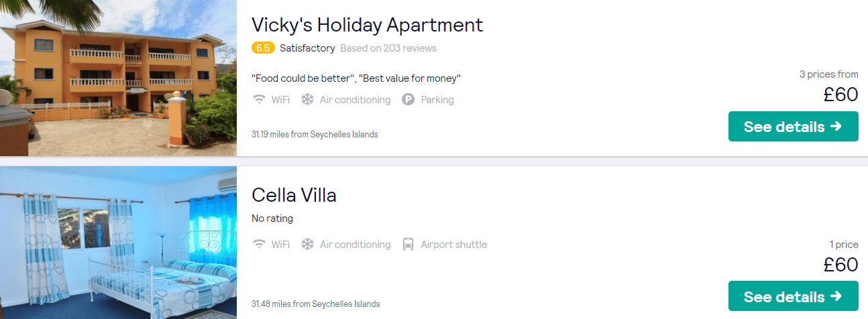This screenshot has width=868, height=319.
Task: Click the Parking icon for Vicky's Holiday Apartment
Action: (x=408, y=100)
